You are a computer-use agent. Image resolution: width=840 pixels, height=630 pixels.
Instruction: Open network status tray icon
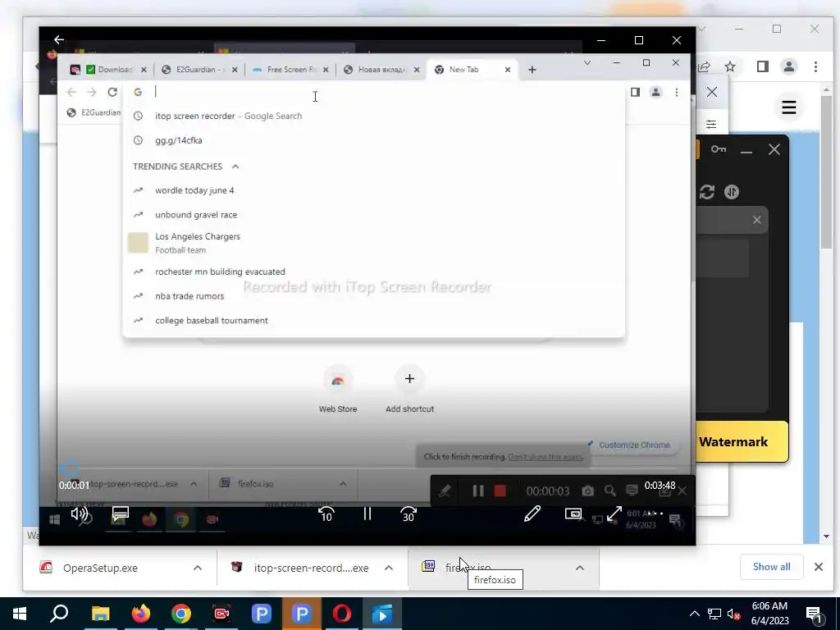coord(714,614)
